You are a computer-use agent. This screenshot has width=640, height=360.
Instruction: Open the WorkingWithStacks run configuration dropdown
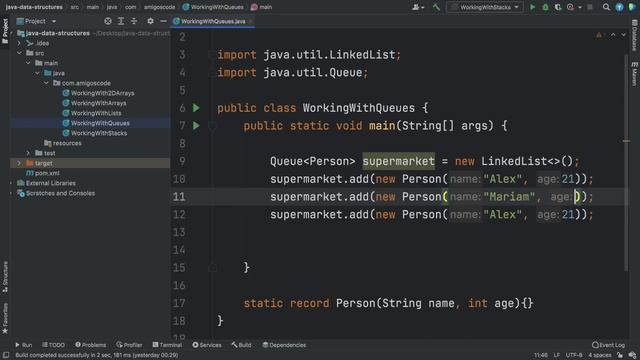point(485,7)
